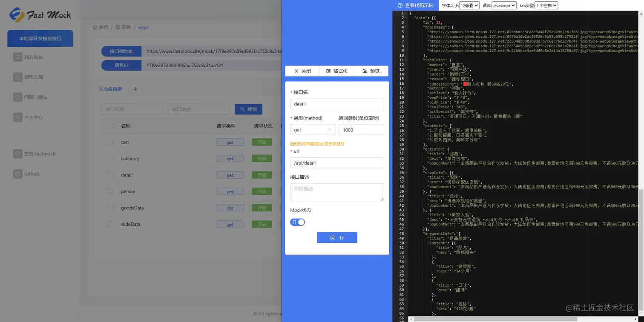Click the home icon in the breadcrumb
The height and width of the screenshot is (322, 644).
pyautogui.click(x=95, y=27)
